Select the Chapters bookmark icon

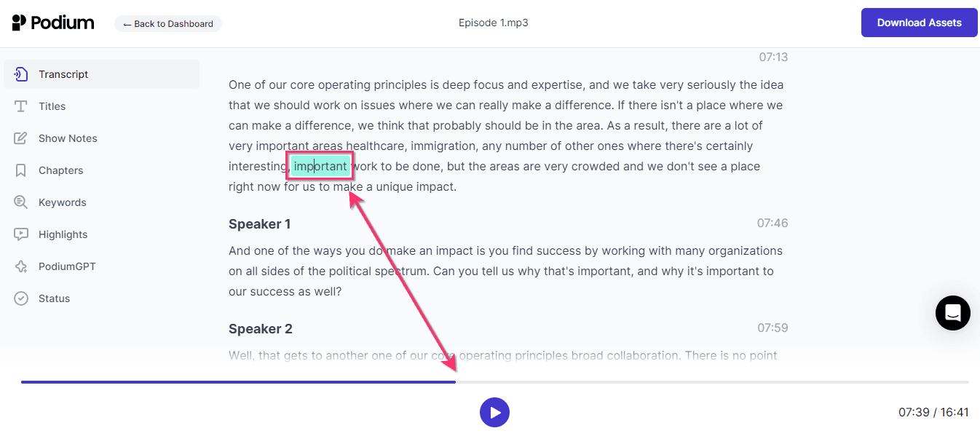(x=21, y=170)
